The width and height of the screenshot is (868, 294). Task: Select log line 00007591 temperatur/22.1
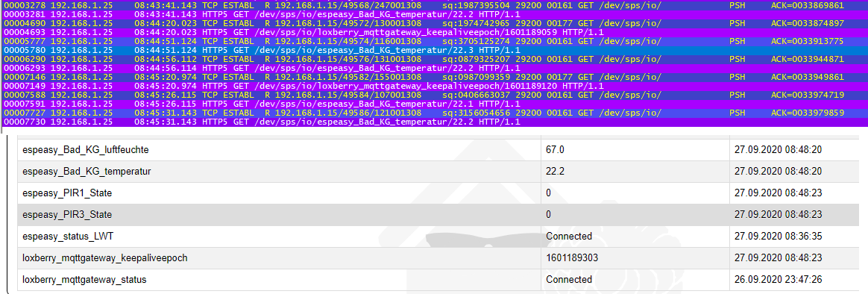[434, 104]
